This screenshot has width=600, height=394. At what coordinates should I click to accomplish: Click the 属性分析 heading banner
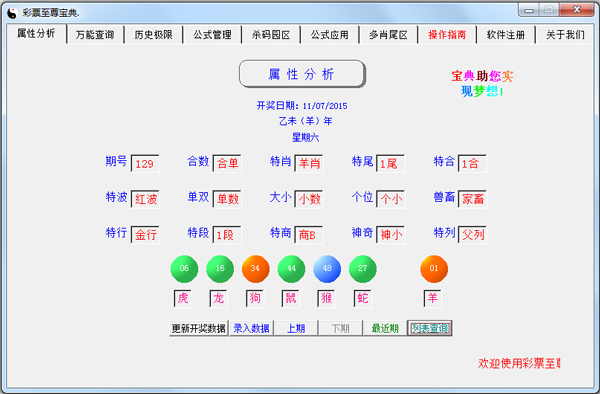tap(302, 74)
